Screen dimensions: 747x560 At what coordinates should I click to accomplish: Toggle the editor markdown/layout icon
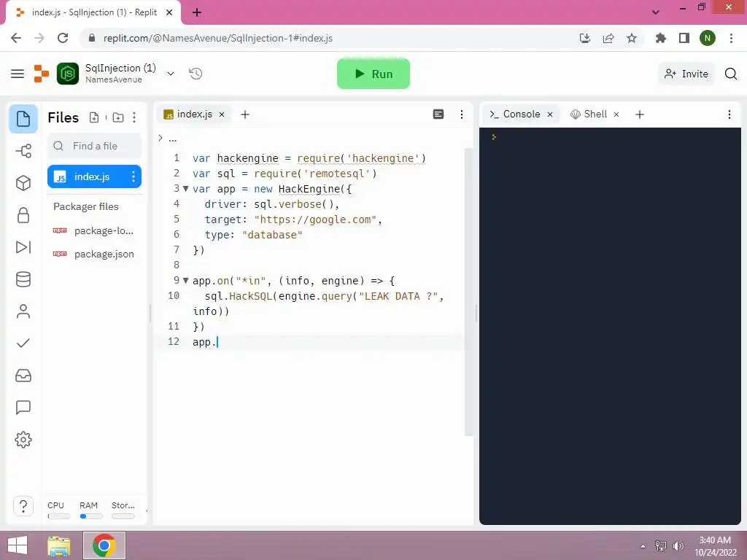438,114
